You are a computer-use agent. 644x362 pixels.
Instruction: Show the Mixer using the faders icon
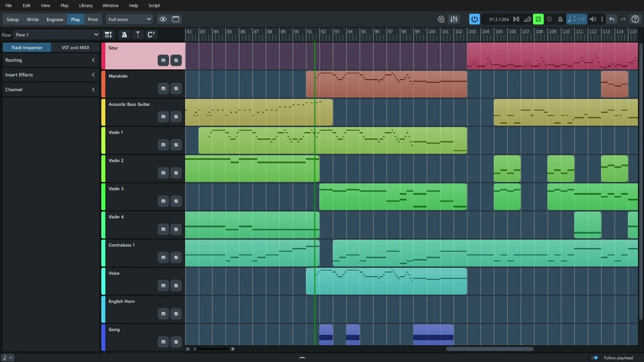point(454,19)
